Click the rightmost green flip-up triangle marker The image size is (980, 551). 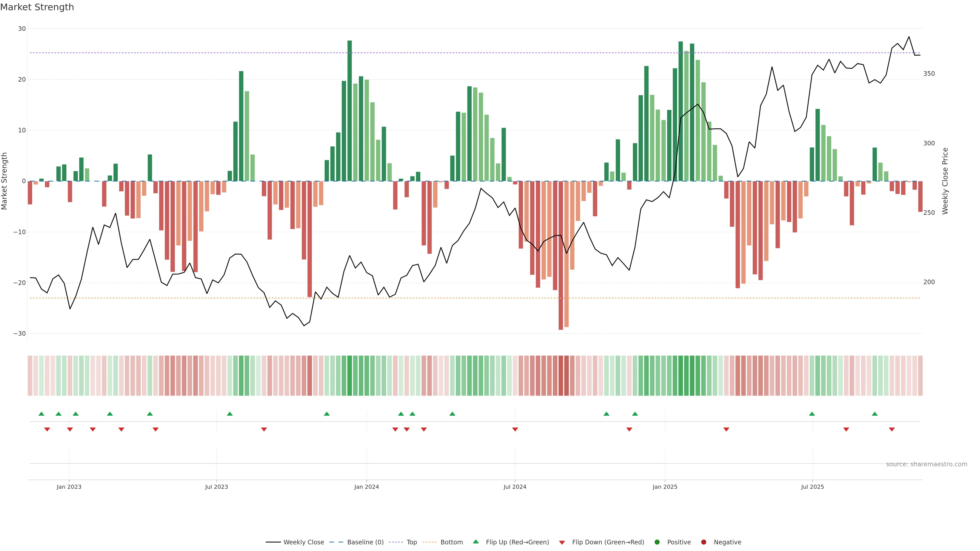tap(875, 414)
